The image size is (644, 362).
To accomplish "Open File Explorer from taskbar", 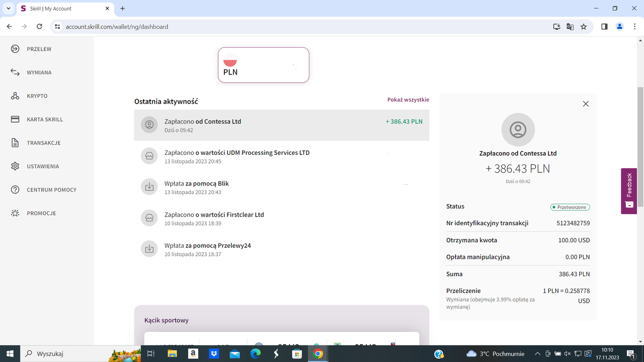I will coord(172,354).
